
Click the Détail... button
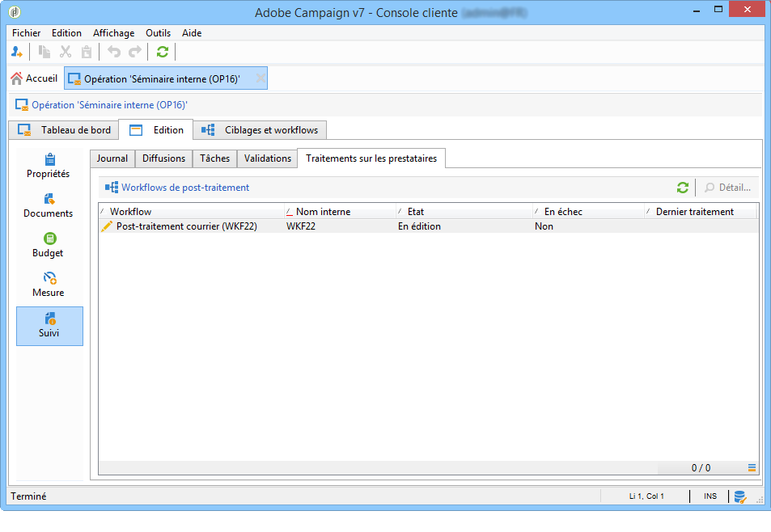click(x=728, y=187)
